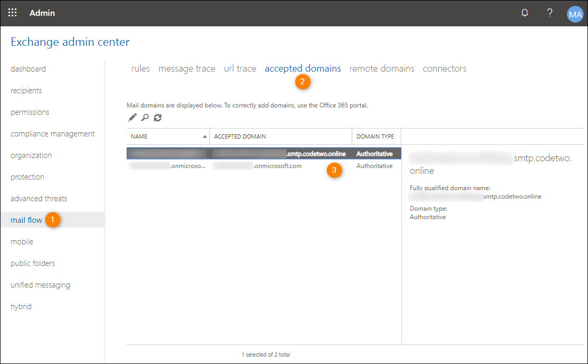Select the onmicrosoft.com accepted domain row
588x364 pixels.
pos(264,165)
